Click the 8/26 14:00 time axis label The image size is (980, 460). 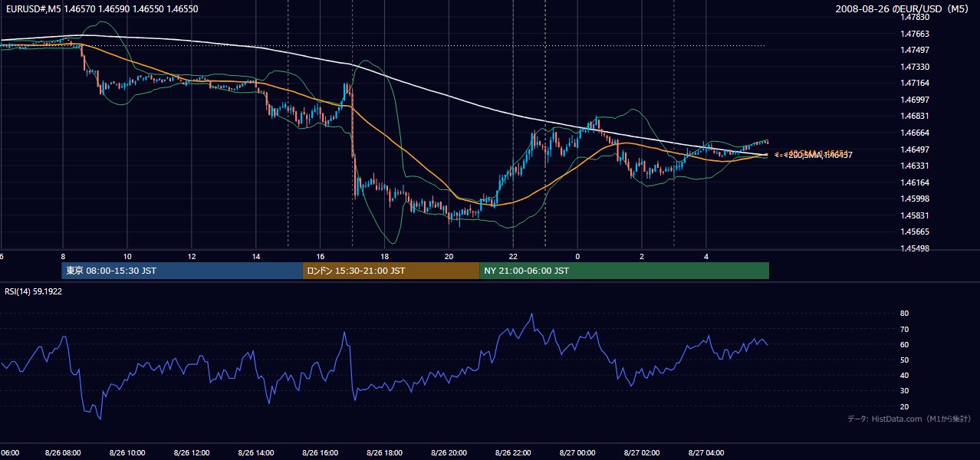pyautogui.click(x=256, y=452)
